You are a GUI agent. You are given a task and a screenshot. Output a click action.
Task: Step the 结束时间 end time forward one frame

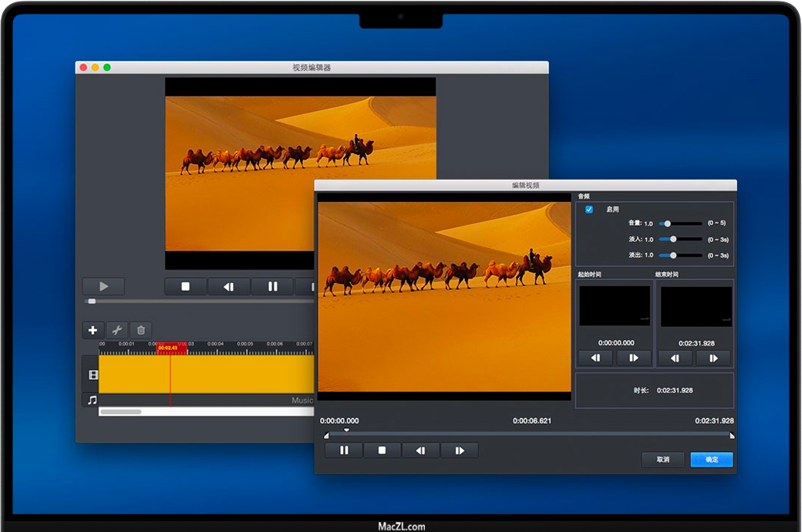(713, 358)
